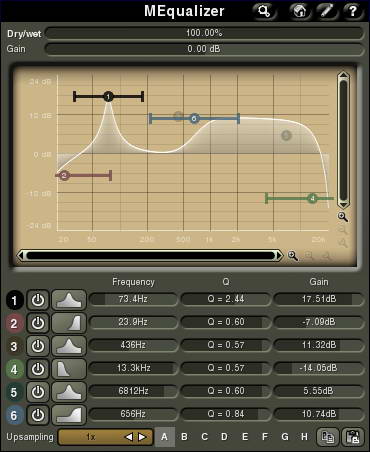Paste preset with the clipboard icon
370x452 pixels.
(353, 437)
